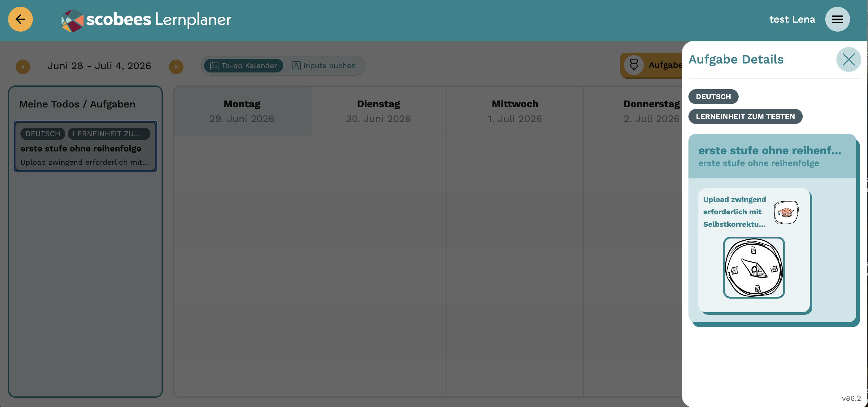
Task: Click the erste stufe ohne reihenf... heading
Action: coord(770,151)
